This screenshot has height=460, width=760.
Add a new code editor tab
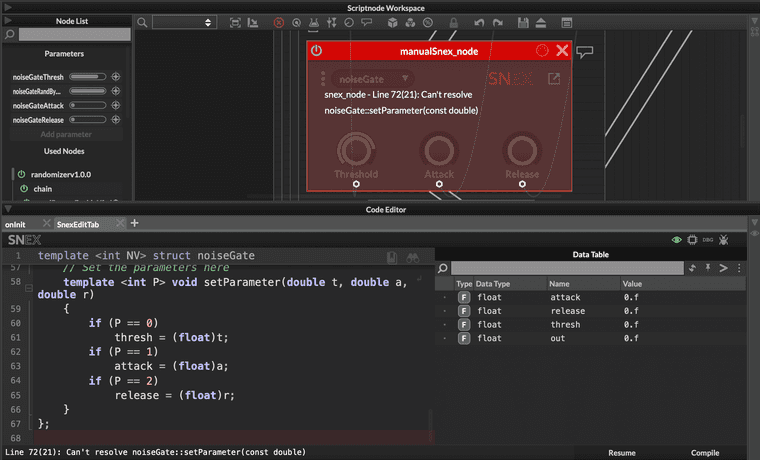coord(135,223)
